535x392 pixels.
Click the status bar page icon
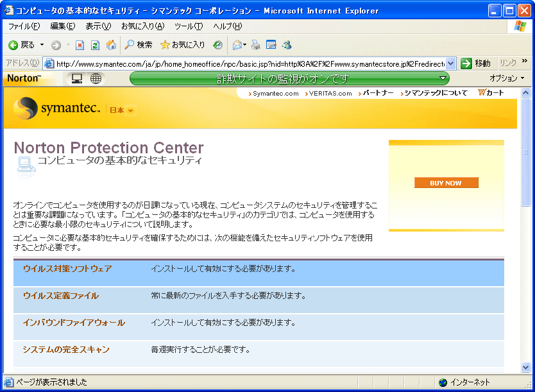tap(9, 382)
